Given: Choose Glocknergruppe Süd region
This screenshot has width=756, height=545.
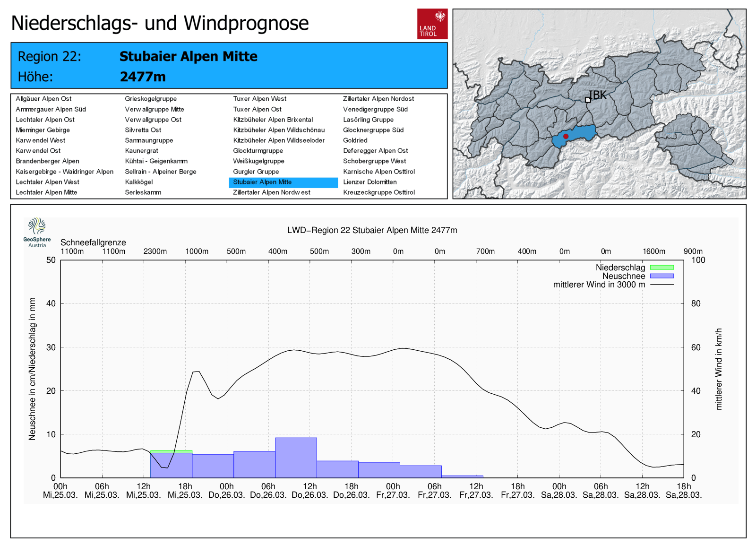Looking at the screenshot, I should coord(373,130).
